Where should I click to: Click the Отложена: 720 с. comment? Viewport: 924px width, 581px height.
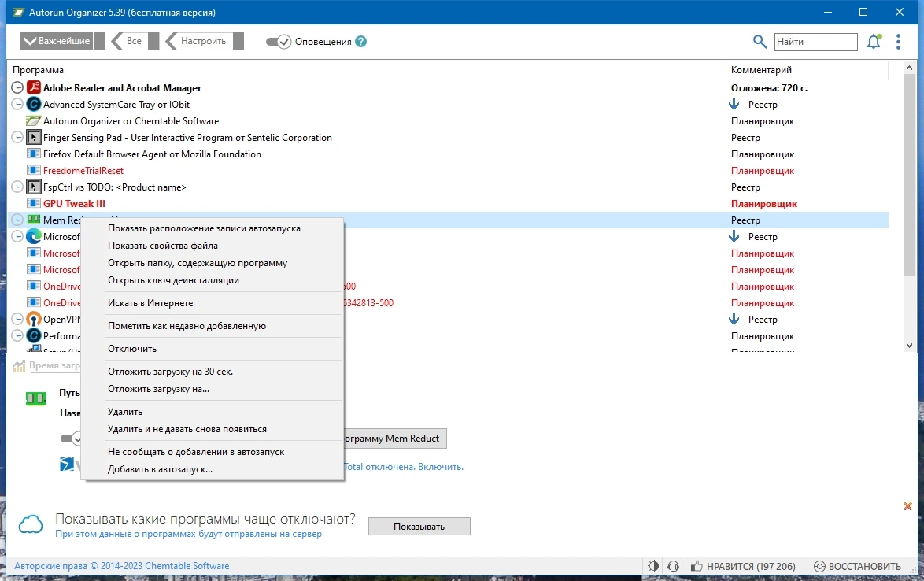[x=769, y=88]
